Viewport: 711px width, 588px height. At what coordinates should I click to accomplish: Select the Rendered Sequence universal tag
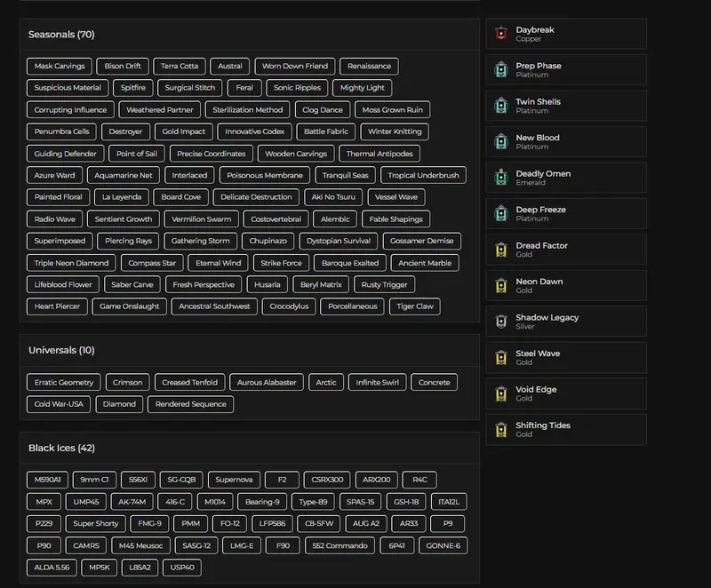click(x=190, y=404)
